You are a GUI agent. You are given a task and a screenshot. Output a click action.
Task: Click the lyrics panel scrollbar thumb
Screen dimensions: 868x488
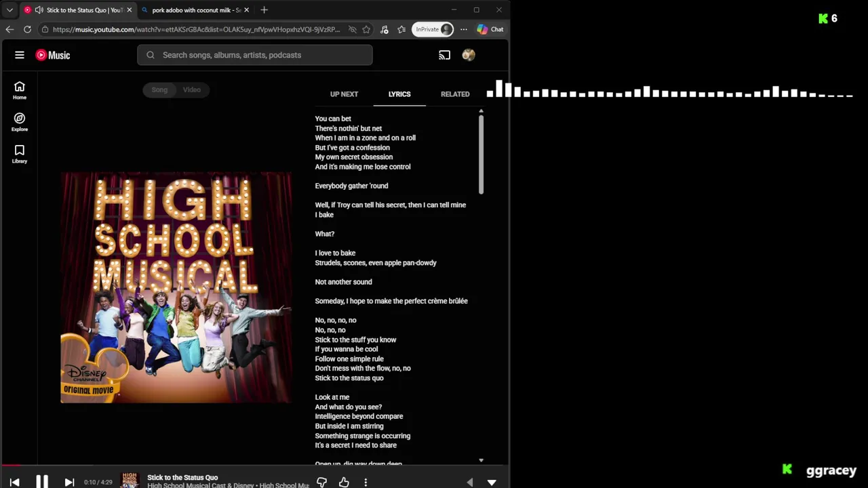pyautogui.click(x=481, y=155)
